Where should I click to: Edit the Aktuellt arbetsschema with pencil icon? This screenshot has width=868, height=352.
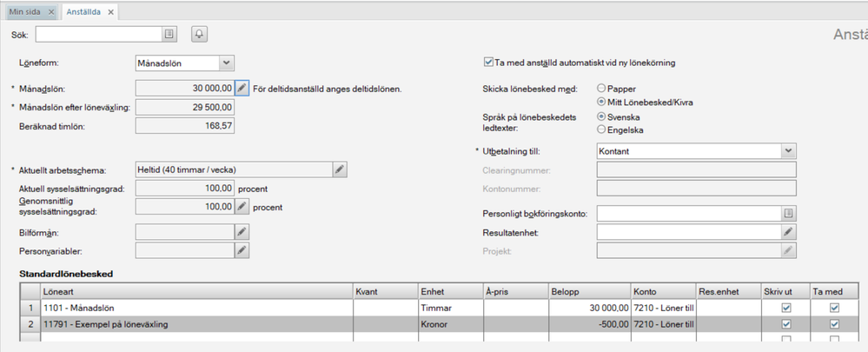(x=340, y=169)
